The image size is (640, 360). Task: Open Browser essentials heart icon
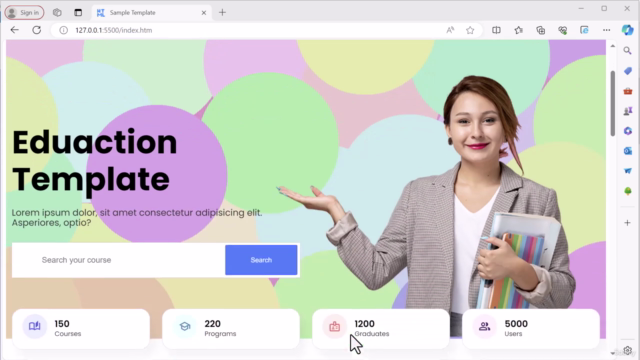(563, 30)
